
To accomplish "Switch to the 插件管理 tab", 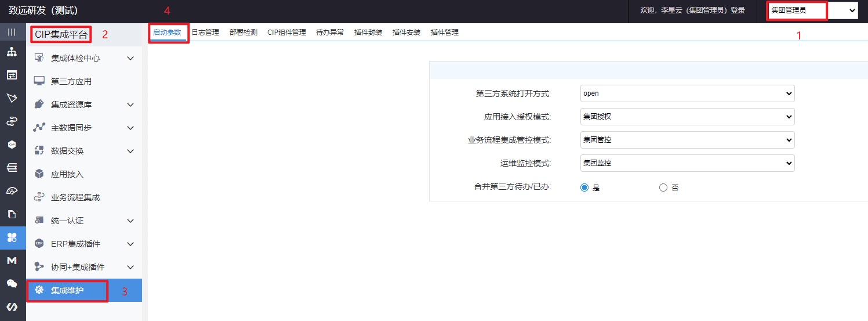I will coord(445,33).
